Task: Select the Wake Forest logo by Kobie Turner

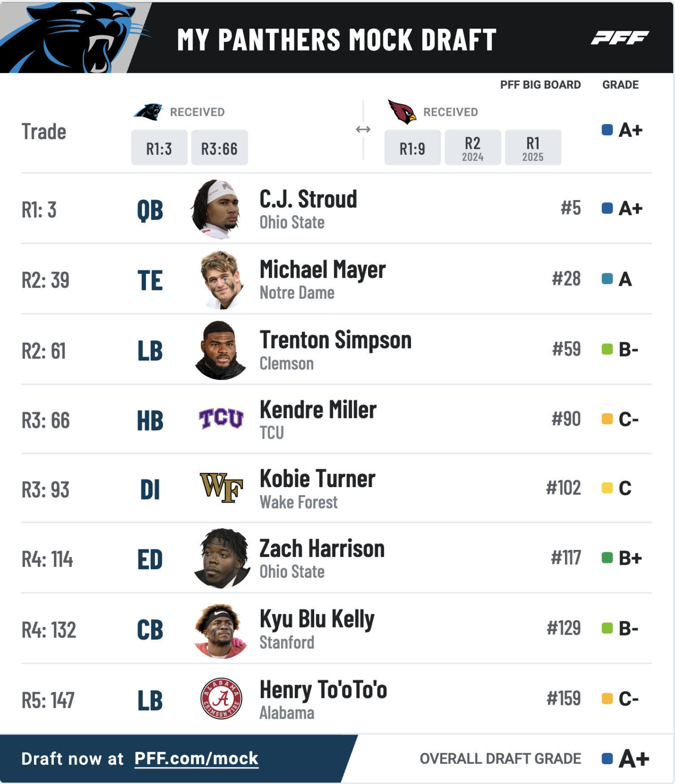Action: point(221,488)
